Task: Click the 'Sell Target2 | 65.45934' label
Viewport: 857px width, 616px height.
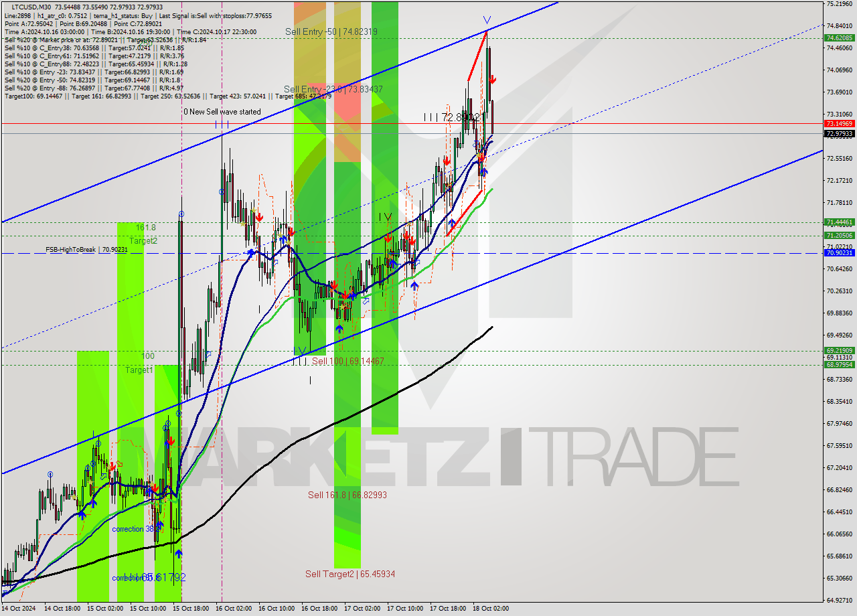Action: pos(350,574)
